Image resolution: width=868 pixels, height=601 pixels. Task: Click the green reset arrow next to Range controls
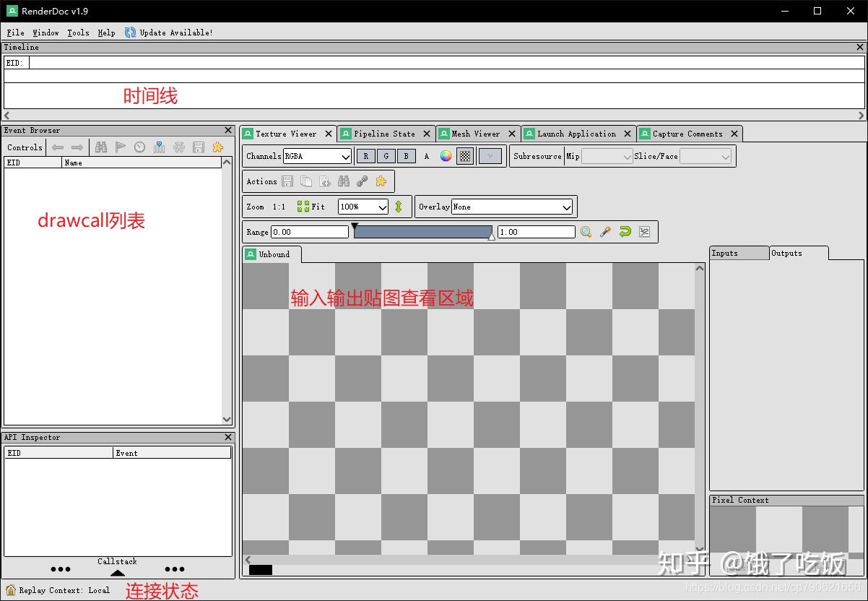(x=625, y=231)
